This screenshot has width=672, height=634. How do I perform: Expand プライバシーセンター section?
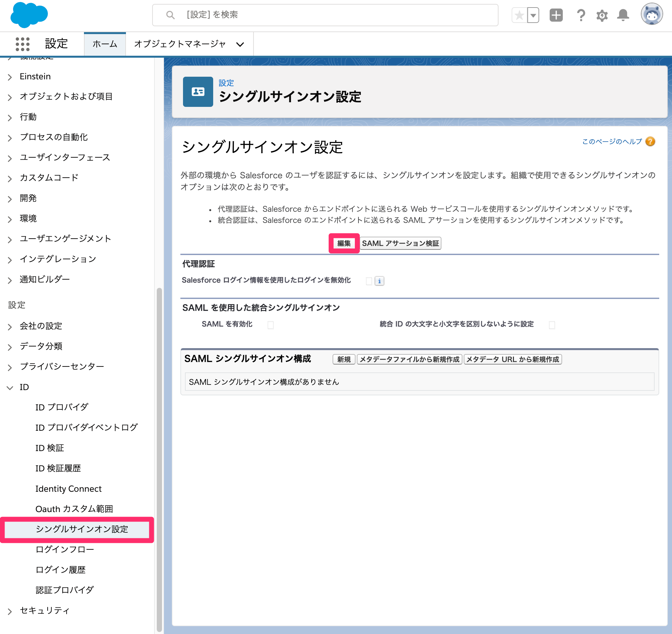[x=10, y=367]
